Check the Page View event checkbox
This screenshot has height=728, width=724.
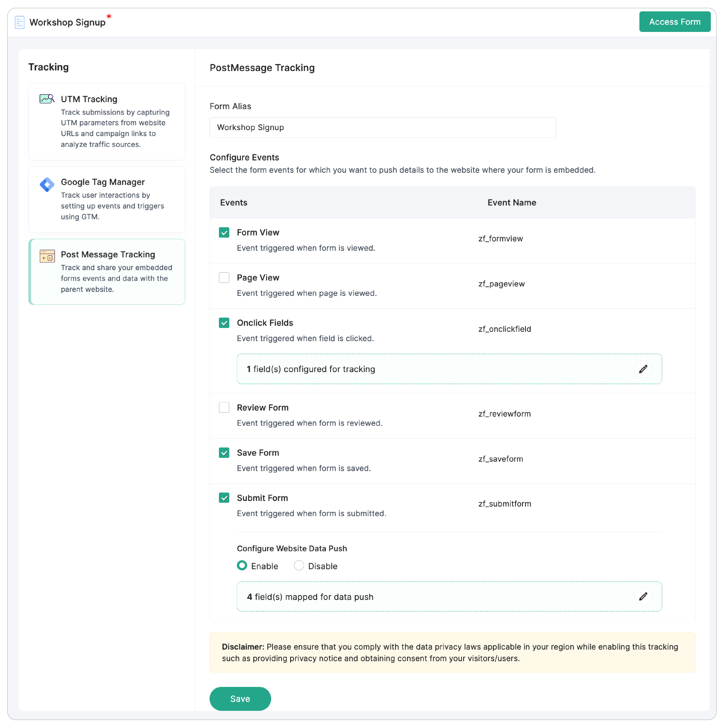pos(224,278)
